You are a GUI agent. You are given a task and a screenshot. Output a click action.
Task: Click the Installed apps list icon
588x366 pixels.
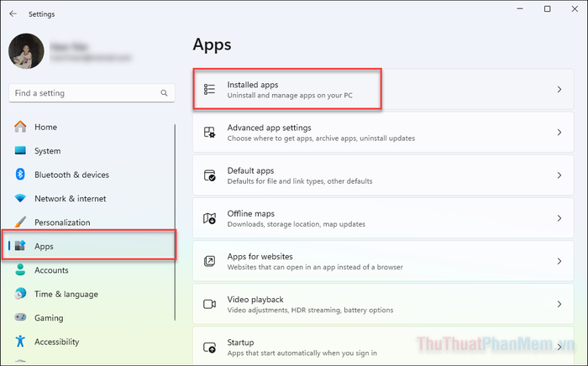click(x=210, y=89)
